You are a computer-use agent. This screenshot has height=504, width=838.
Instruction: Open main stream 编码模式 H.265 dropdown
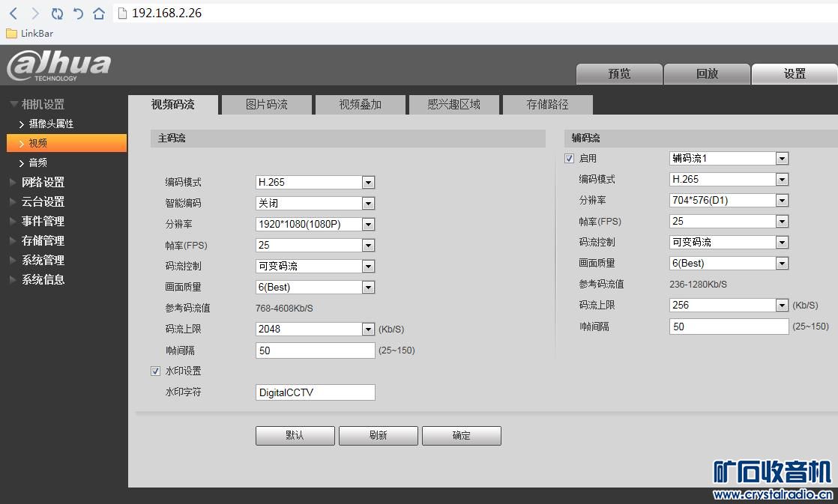316,182
